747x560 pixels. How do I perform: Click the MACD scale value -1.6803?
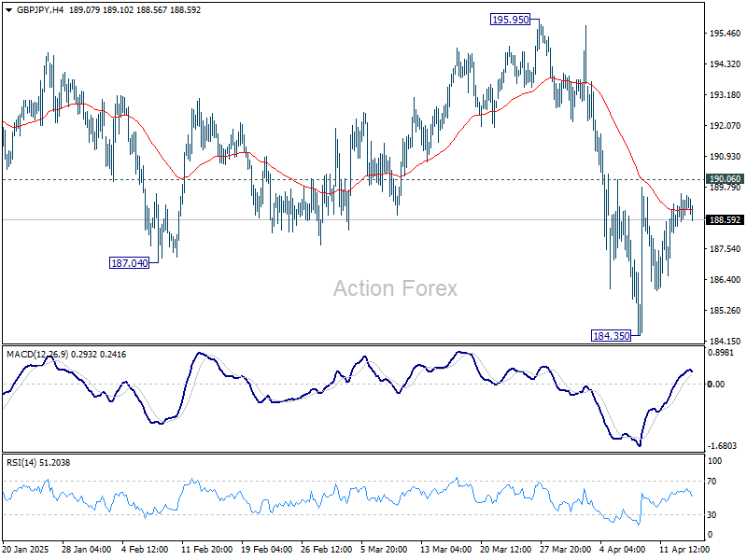click(722, 446)
